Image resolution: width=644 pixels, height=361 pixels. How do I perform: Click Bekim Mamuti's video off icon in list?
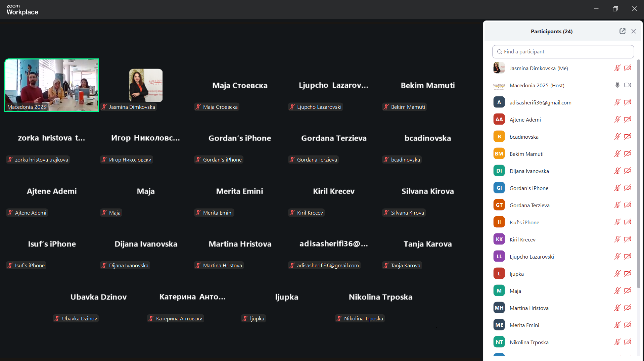coord(627,154)
